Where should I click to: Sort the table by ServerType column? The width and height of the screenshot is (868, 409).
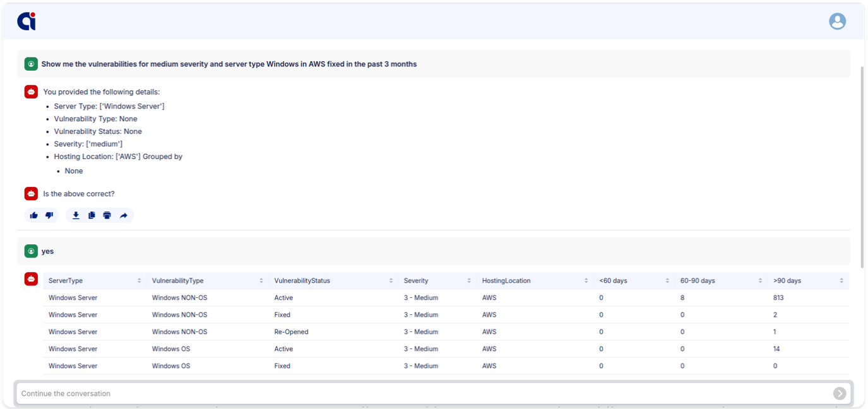[x=139, y=281]
